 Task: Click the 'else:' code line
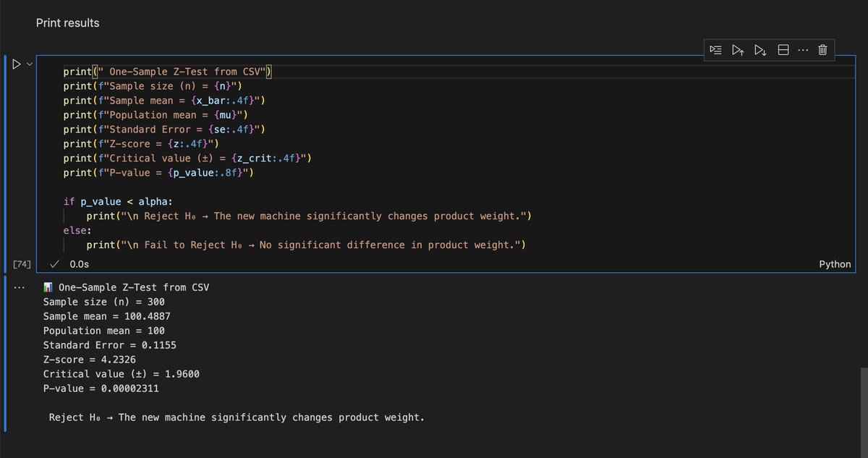77,230
